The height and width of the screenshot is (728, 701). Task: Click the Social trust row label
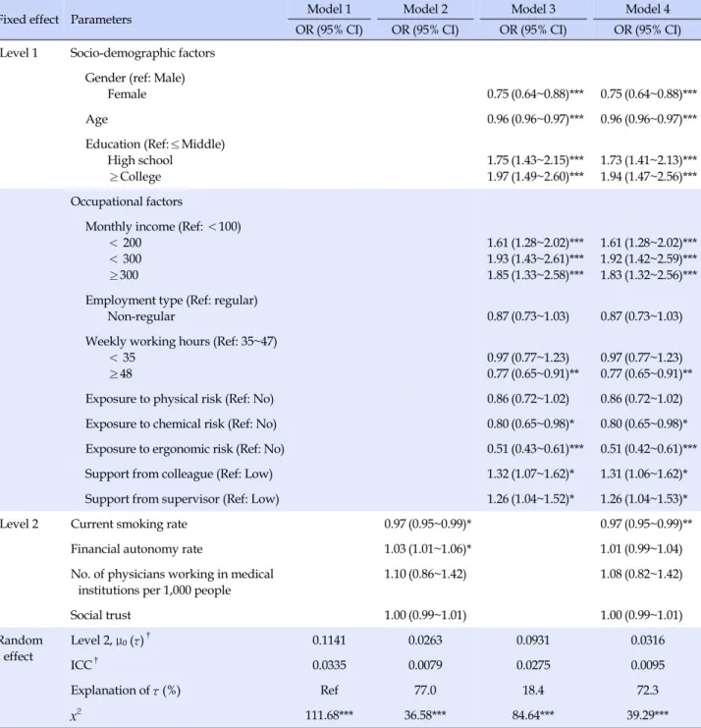(100, 616)
